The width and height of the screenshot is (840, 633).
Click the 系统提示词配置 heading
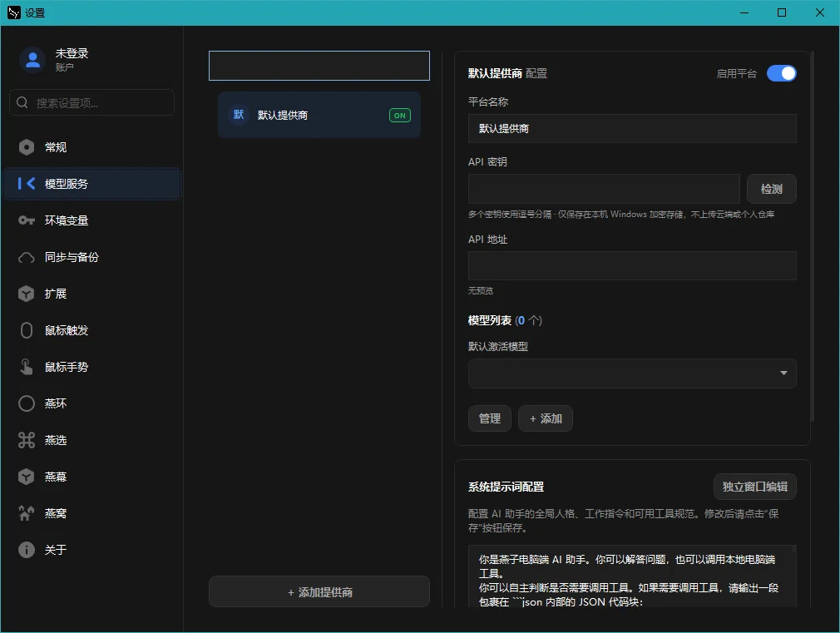pos(506,487)
